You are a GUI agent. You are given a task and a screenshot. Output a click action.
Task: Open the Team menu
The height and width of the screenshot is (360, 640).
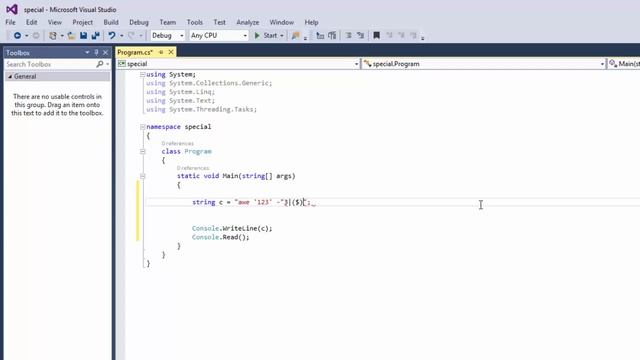[168, 22]
